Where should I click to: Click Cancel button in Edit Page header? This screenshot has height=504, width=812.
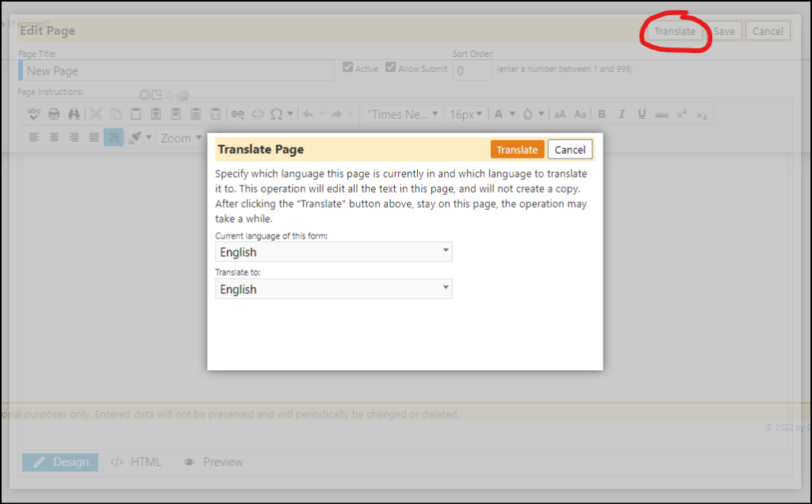coord(768,31)
